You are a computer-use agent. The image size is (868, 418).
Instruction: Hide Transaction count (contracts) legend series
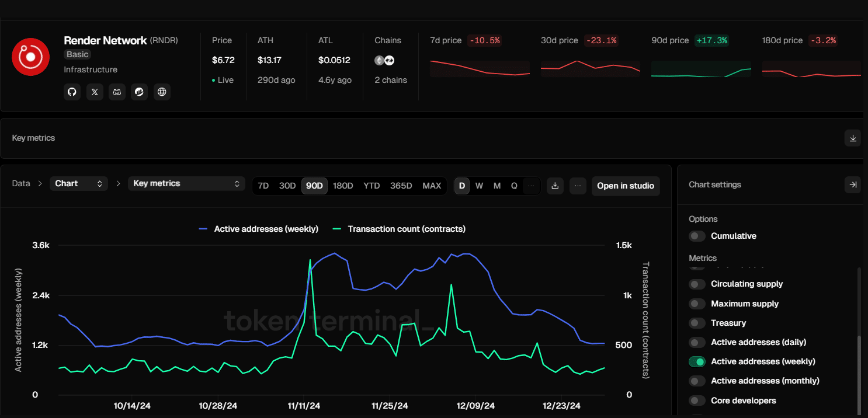399,229
